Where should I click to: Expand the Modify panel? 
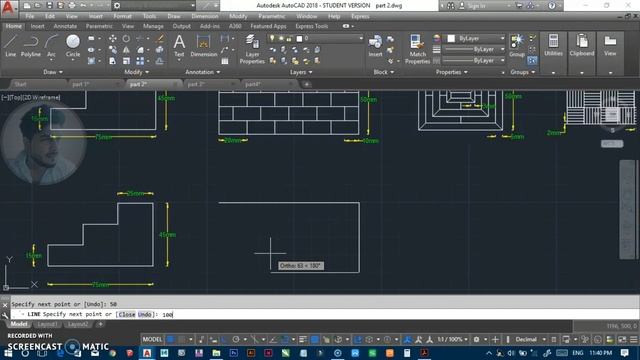136,72
